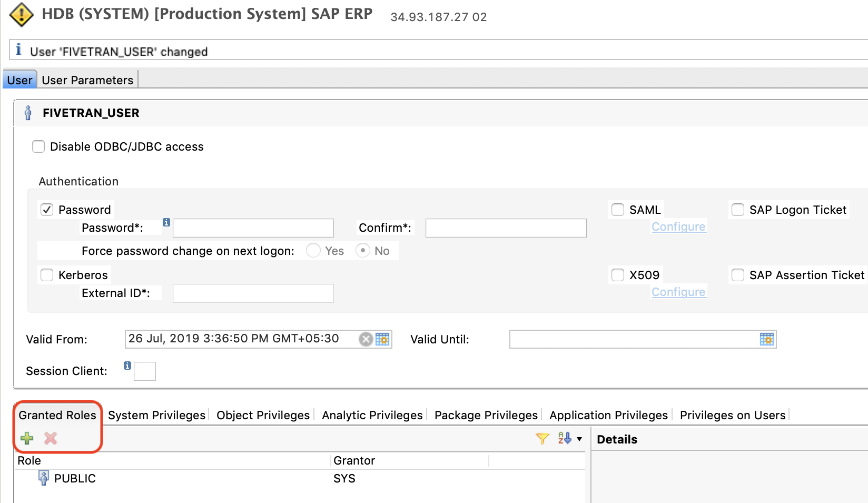The width and height of the screenshot is (868, 503).
Task: Click the Role column header
Action: click(173, 460)
